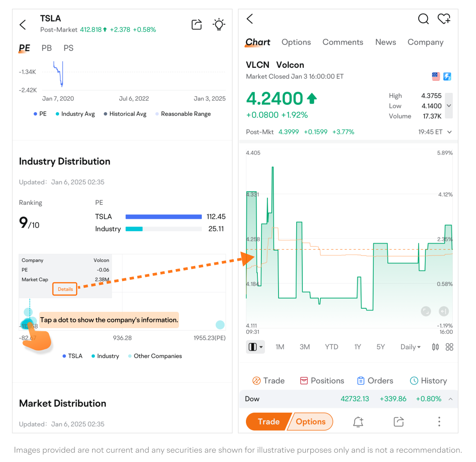Tap the share icon in TSLA header
This screenshot has height=462, width=476.
point(197,25)
